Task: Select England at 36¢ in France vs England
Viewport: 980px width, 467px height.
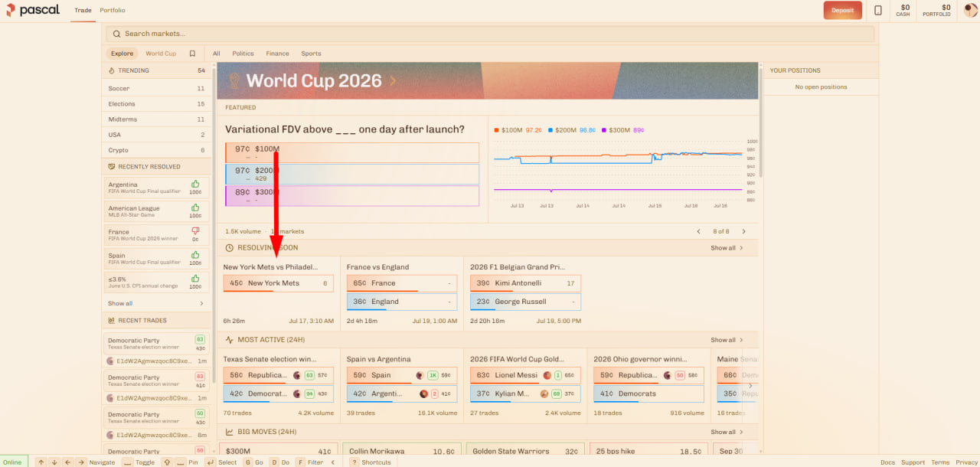Action: click(402, 302)
